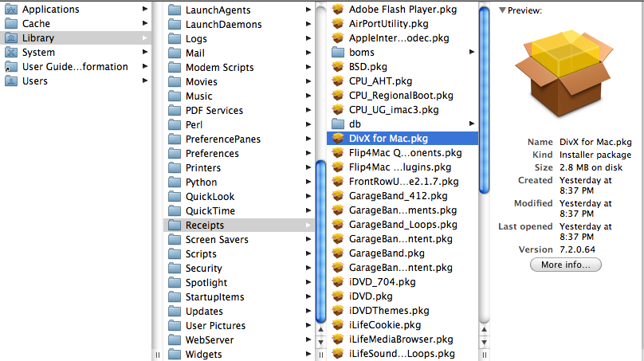The height and width of the screenshot is (361, 644).
Task: Expand the db folder arrow
Action: (x=472, y=124)
